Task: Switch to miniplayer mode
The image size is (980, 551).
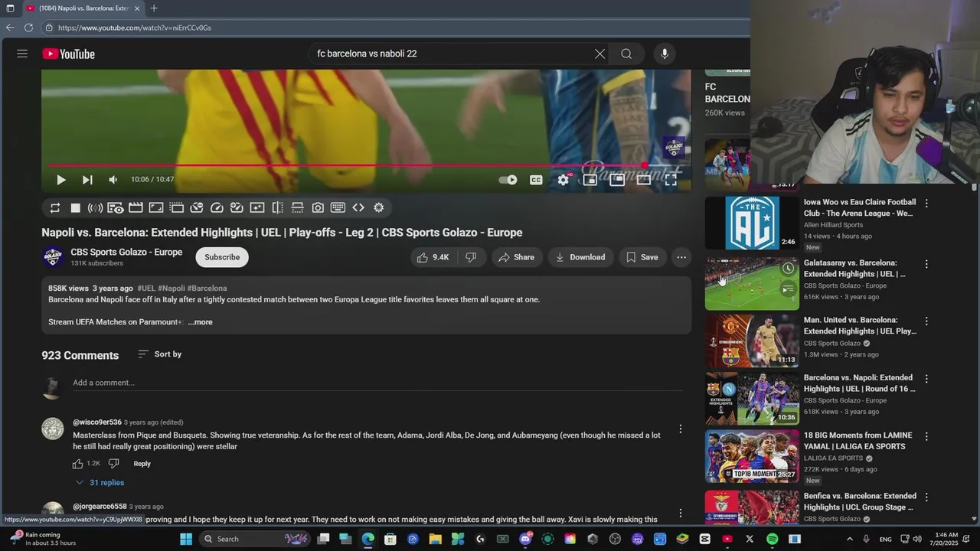Action: [590, 180]
